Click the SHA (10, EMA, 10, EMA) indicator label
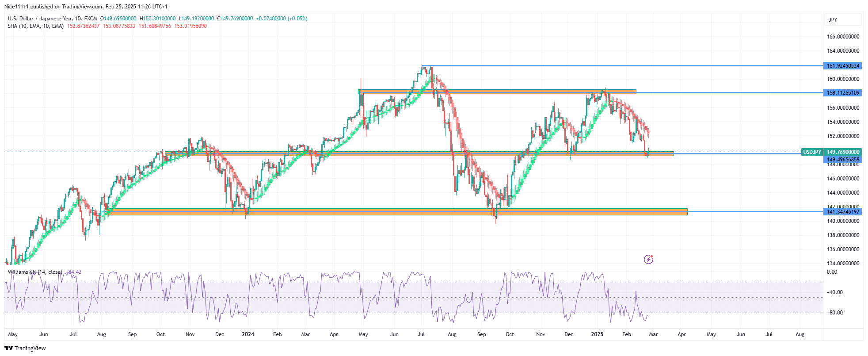This screenshot has width=868, height=356. click(36, 26)
